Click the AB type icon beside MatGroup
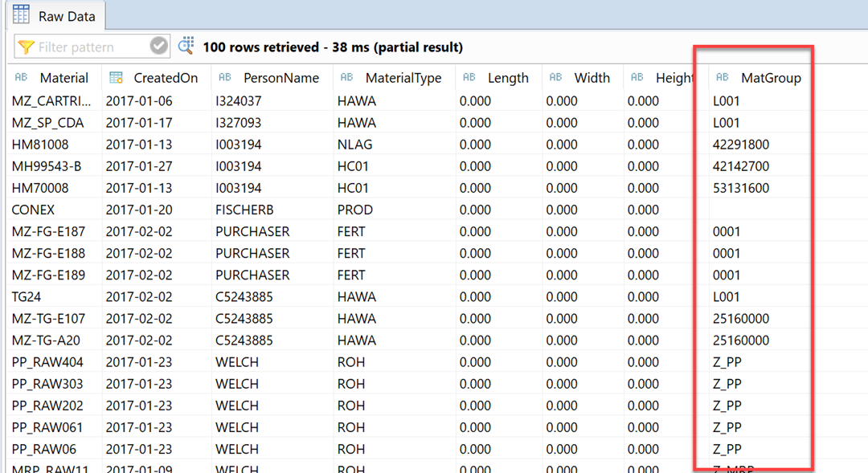Image resolution: width=868 pixels, height=473 pixels. point(723,77)
